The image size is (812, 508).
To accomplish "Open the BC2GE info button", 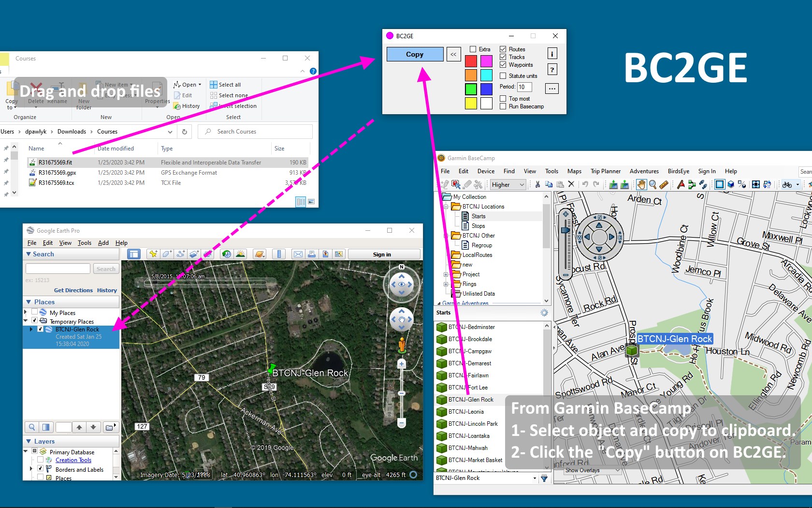I will pyautogui.click(x=552, y=54).
